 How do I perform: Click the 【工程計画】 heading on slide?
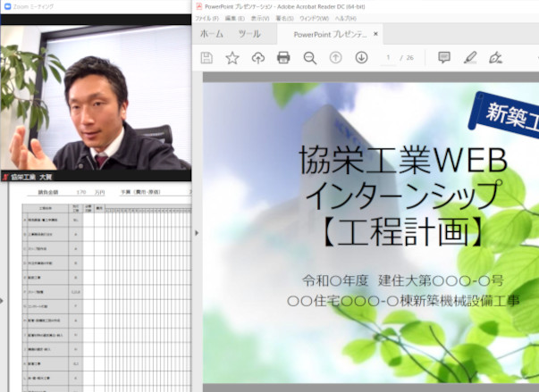[403, 231]
